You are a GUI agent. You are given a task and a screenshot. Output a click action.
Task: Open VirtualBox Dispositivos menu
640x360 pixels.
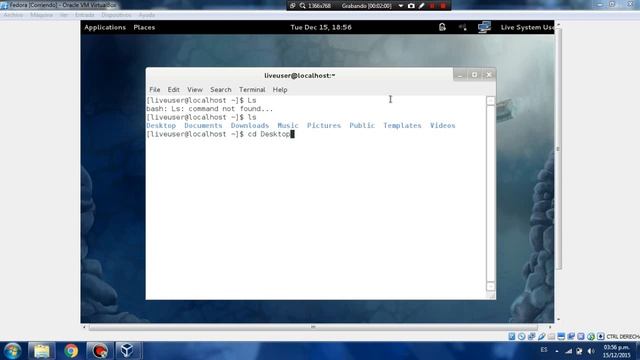[116, 15]
